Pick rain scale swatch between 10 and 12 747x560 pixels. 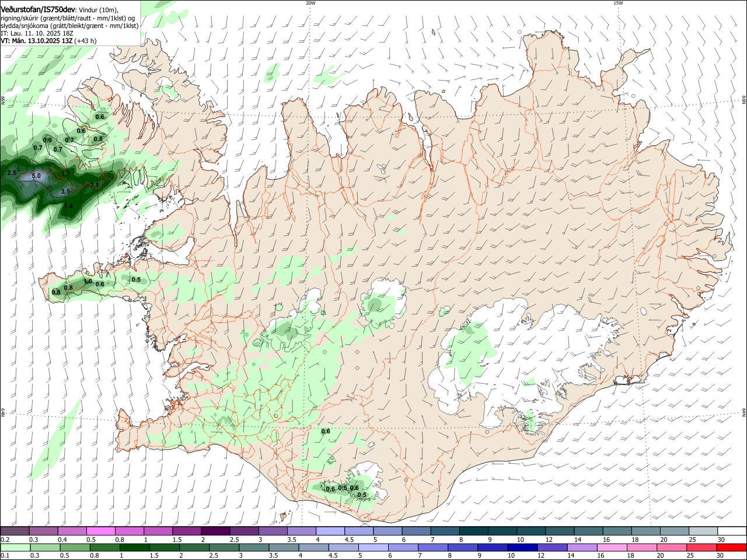tap(522, 547)
